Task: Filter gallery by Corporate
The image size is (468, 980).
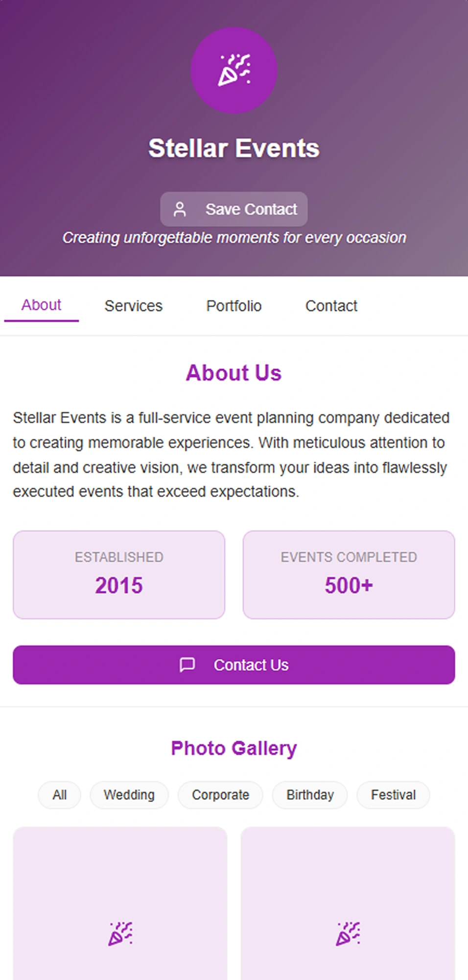Action: coord(220,795)
